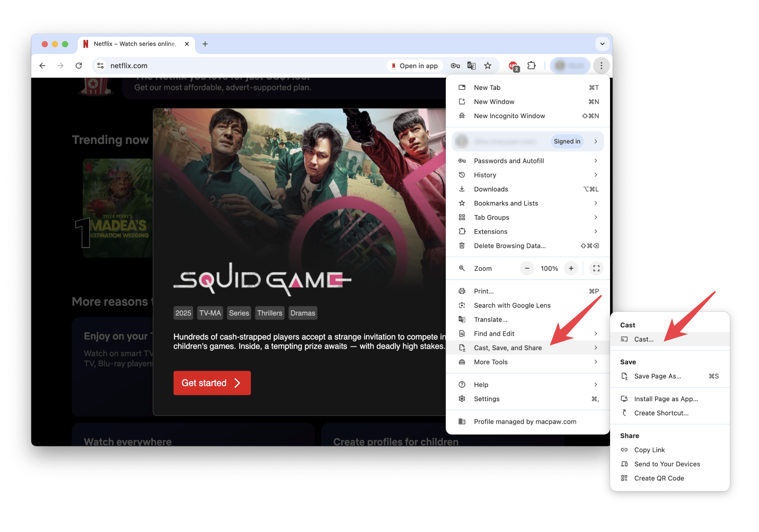The width and height of the screenshot is (759, 532).
Task: Click the translate page icon in address bar
Action: click(x=471, y=66)
